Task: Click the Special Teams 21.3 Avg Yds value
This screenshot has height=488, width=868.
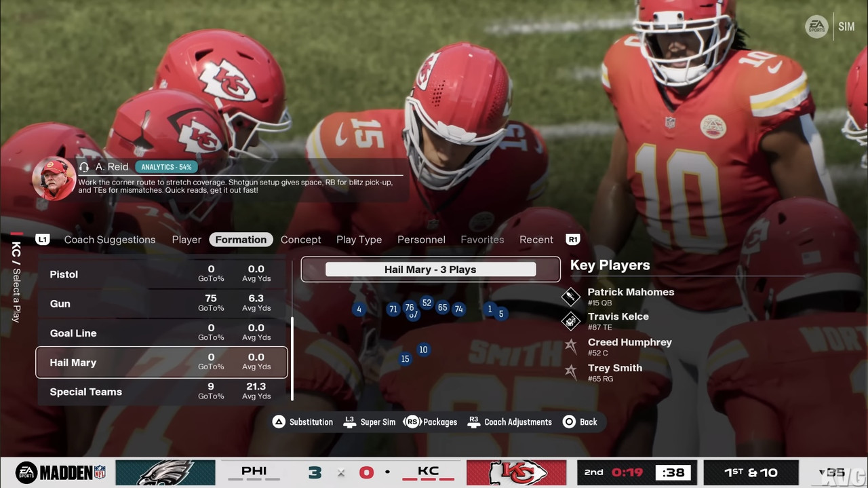Action: pos(256,386)
